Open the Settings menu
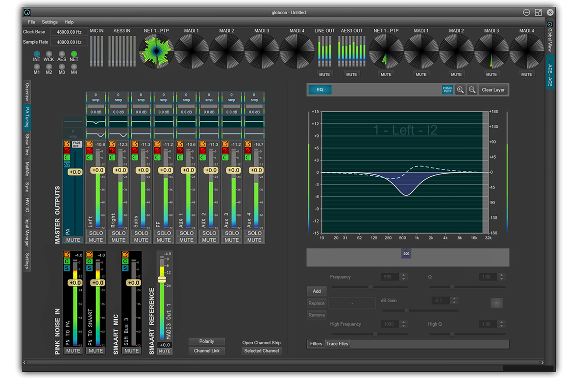 tap(50, 22)
